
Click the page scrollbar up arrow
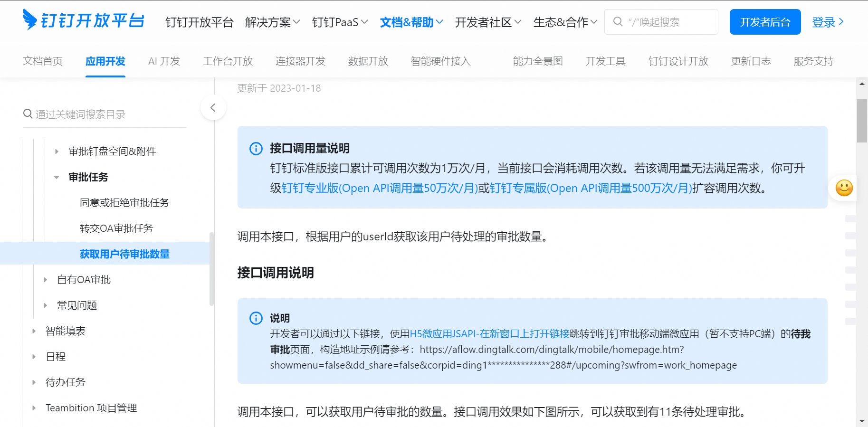862,84
